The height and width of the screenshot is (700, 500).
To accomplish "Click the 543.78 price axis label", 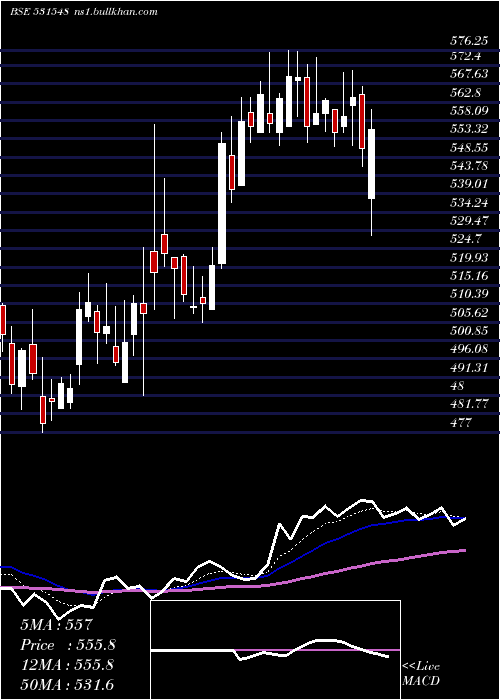I will (469, 166).
